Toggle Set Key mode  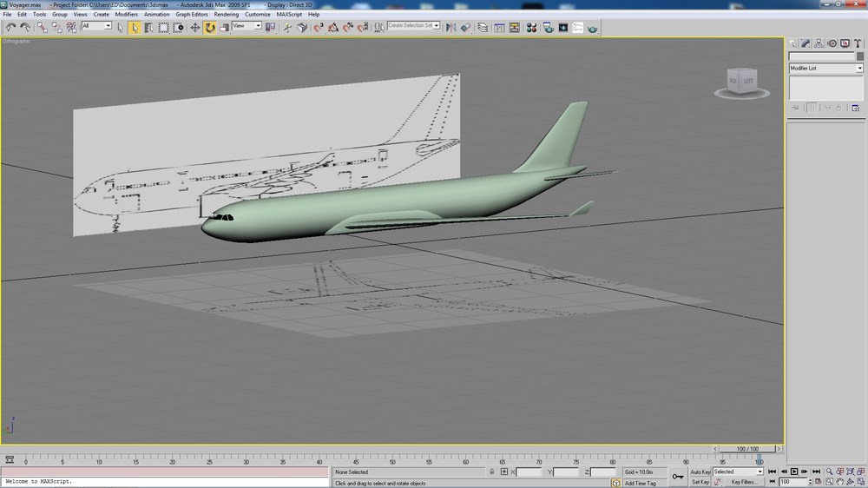pyautogui.click(x=700, y=482)
